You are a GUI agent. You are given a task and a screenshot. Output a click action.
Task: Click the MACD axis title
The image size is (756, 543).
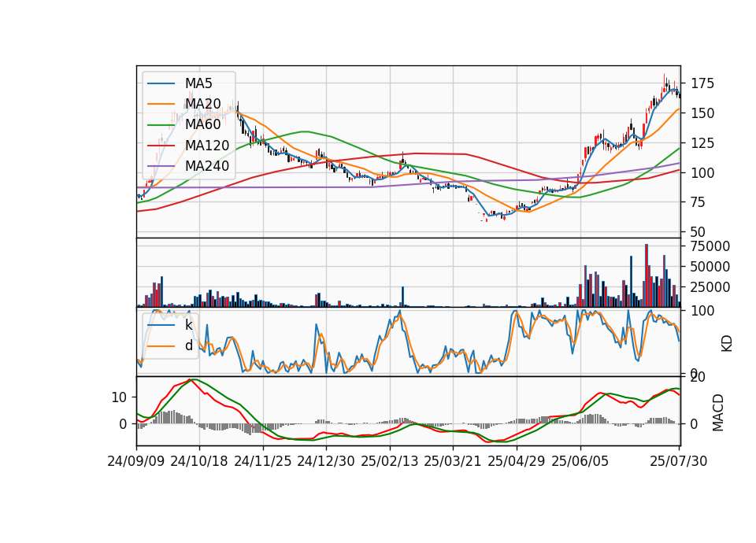(718, 412)
